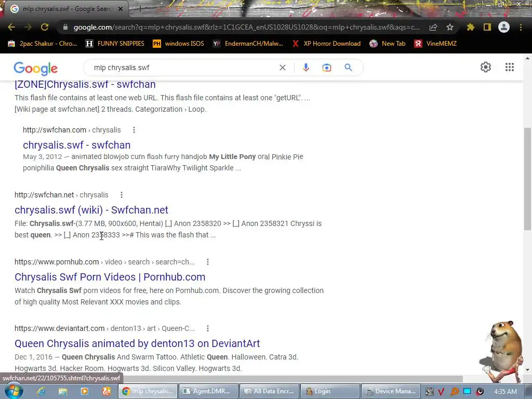This screenshot has height=399, width=532.
Task: Search by image with the camera icon
Action: pos(326,68)
